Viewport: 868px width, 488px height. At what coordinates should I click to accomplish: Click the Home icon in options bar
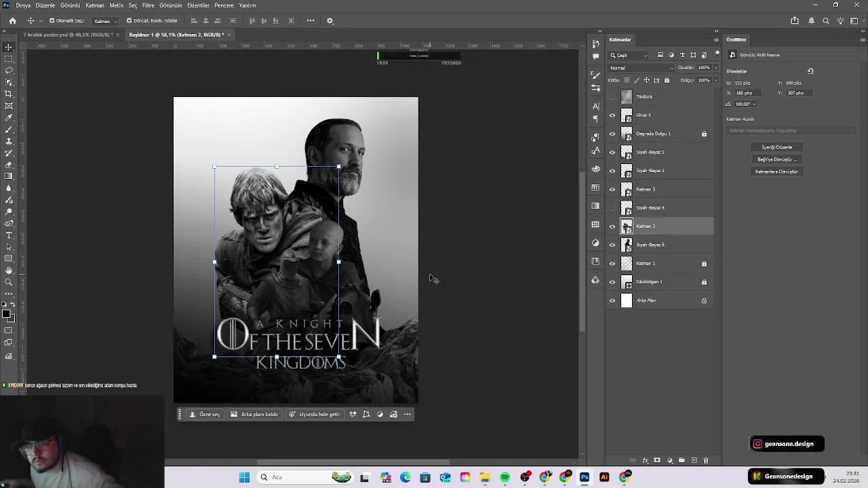click(12, 21)
